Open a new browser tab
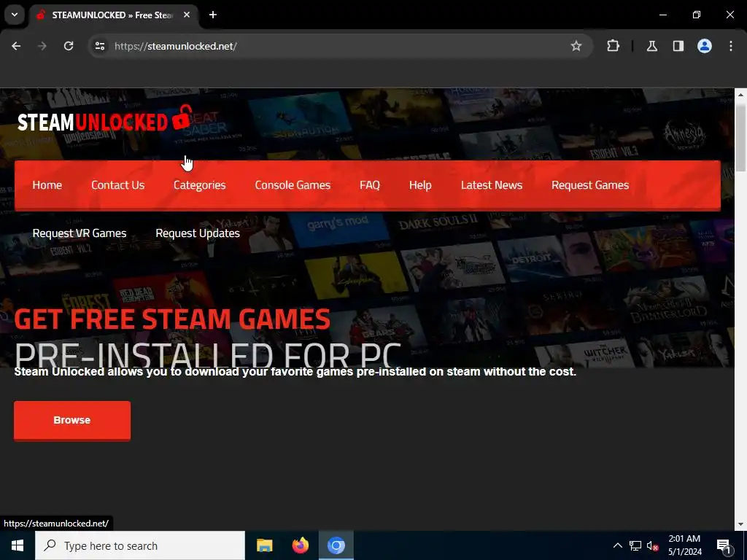 [213, 15]
